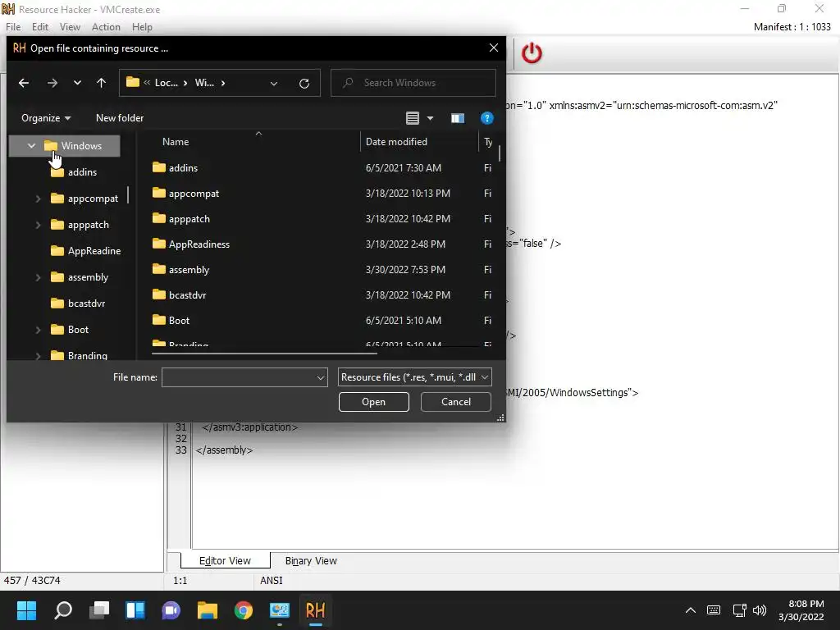Click the File name input box
The width and height of the screenshot is (840, 630).
point(239,377)
